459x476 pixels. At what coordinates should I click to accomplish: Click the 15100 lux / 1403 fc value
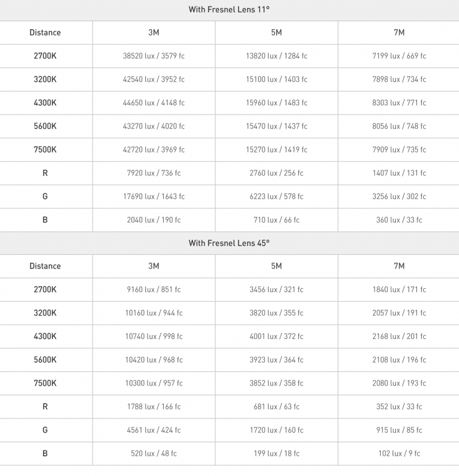[x=277, y=79]
